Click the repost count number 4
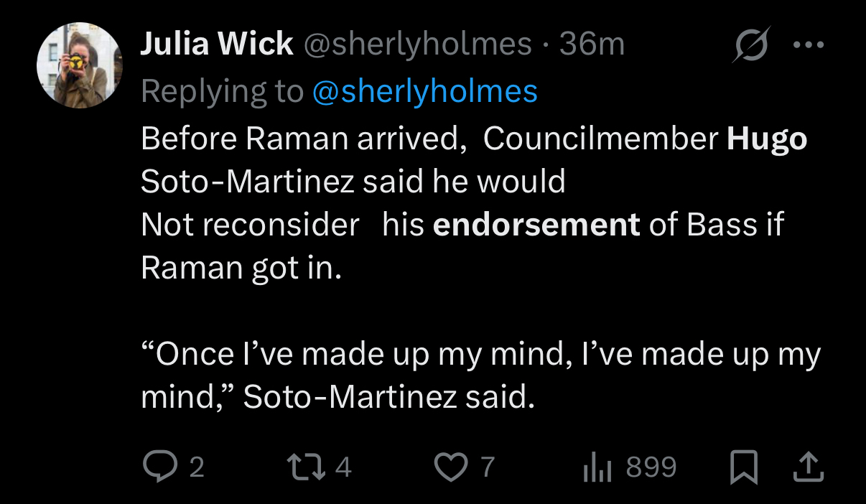 pos(344,468)
